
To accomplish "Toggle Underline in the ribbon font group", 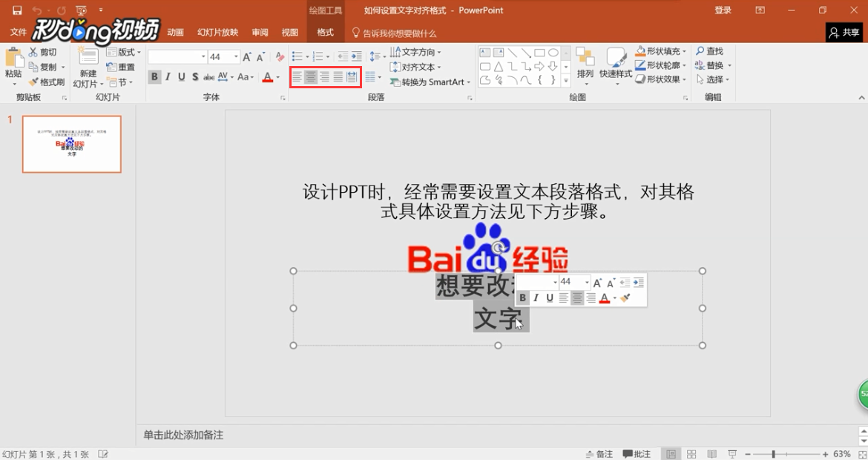I will [x=182, y=77].
